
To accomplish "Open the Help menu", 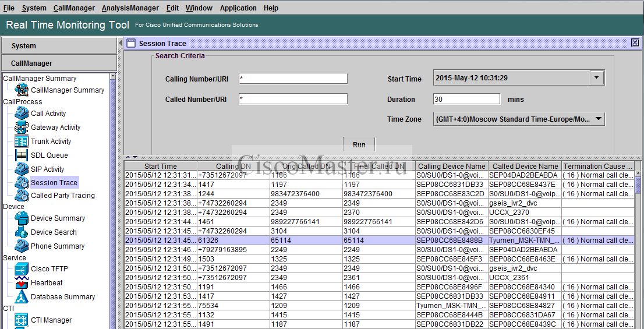I will coord(271,8).
